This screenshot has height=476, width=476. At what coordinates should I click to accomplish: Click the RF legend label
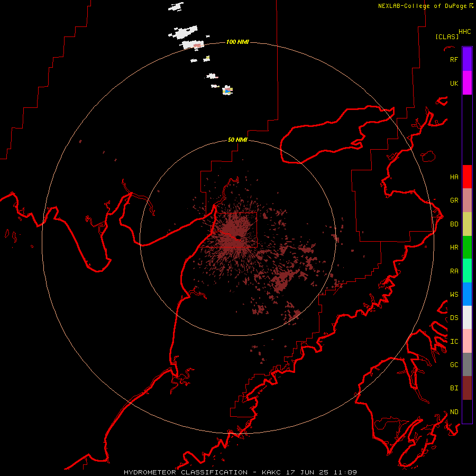(454, 59)
